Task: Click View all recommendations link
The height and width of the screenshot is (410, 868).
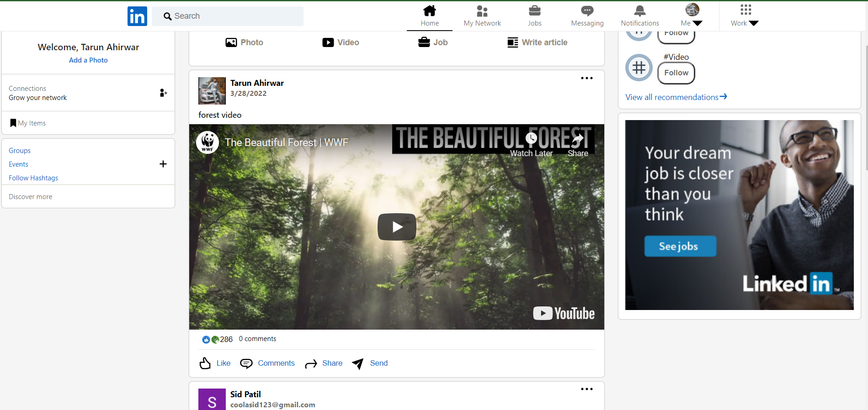Action: pos(676,97)
